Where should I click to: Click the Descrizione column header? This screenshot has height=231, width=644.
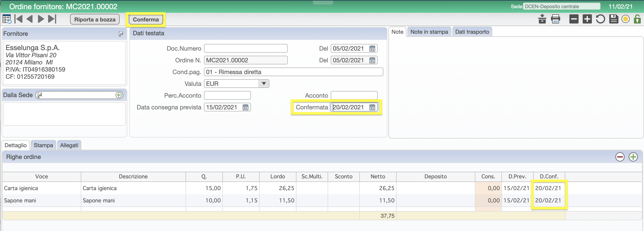tap(133, 176)
